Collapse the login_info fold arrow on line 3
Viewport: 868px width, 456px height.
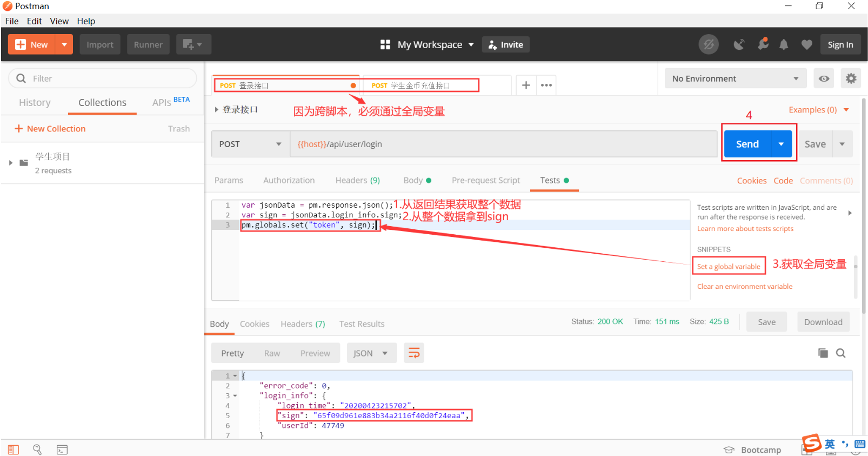[235, 395]
